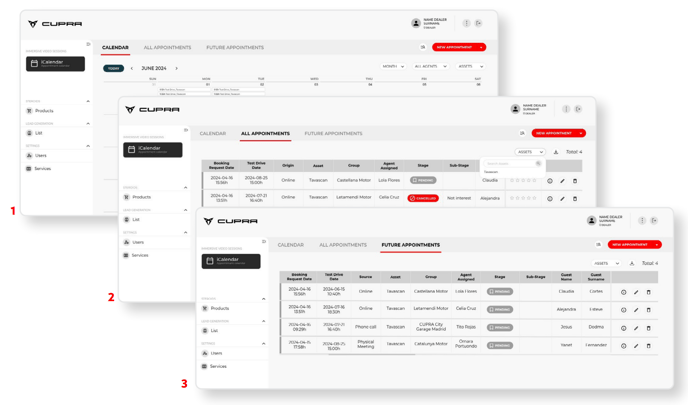Click New Appointment button in Future Appointments window

pos(635,245)
